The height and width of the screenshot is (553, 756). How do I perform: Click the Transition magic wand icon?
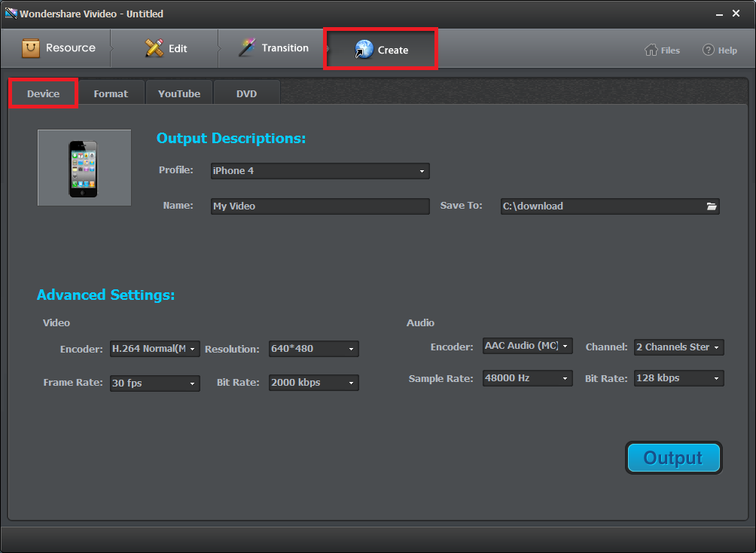[x=248, y=47]
